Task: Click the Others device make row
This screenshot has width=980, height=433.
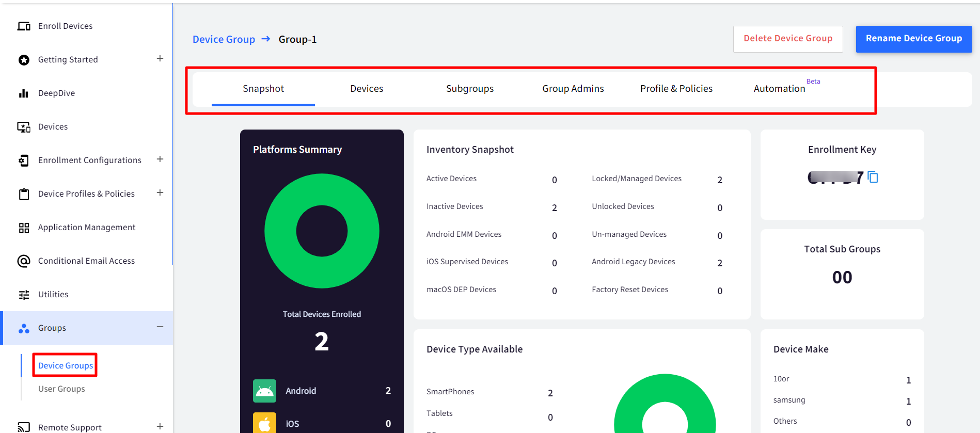Action: [842, 422]
